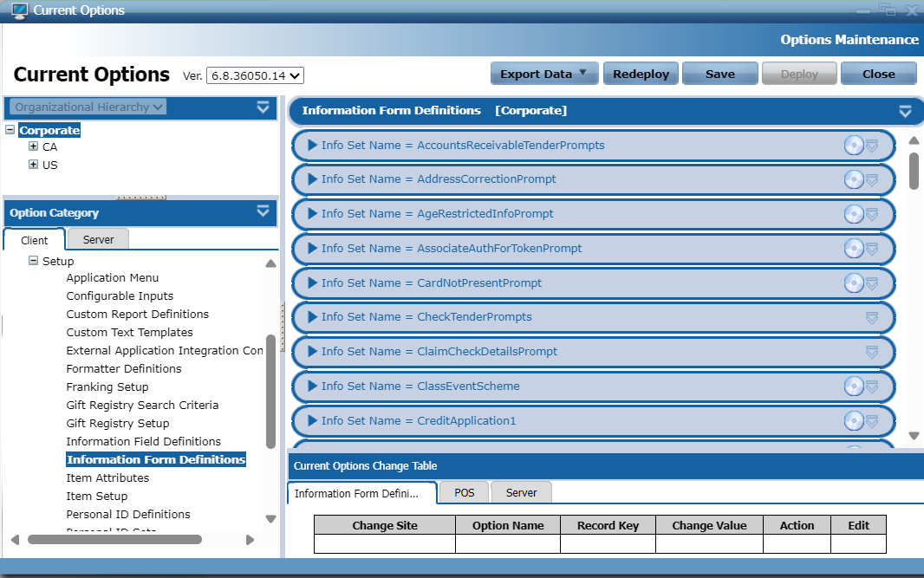924x578 pixels.
Task: Click the chevron icon on CheckTenderPrompts row
Action: pos(872,318)
